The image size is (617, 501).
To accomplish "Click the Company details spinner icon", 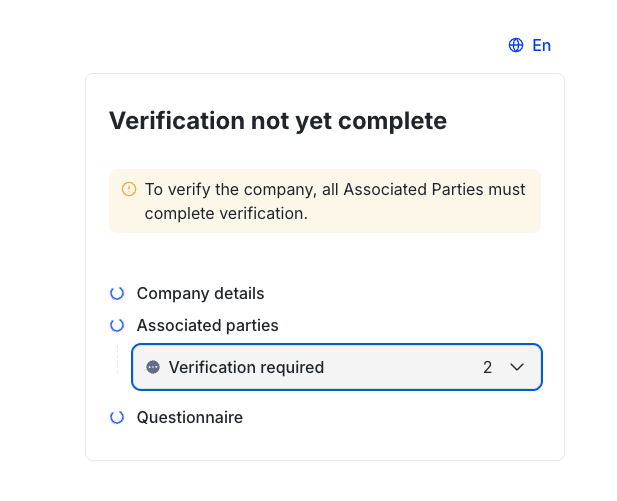I will point(117,293).
